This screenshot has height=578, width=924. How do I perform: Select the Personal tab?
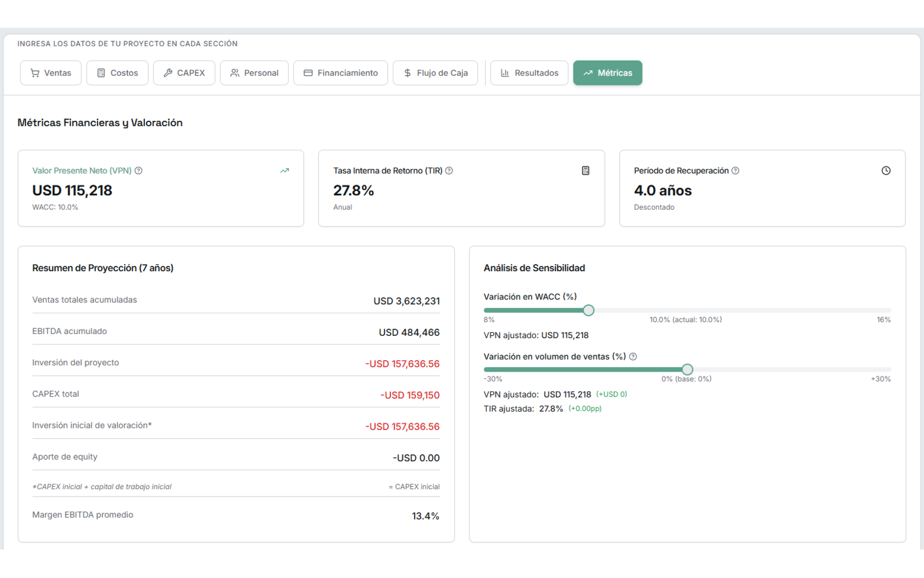254,73
